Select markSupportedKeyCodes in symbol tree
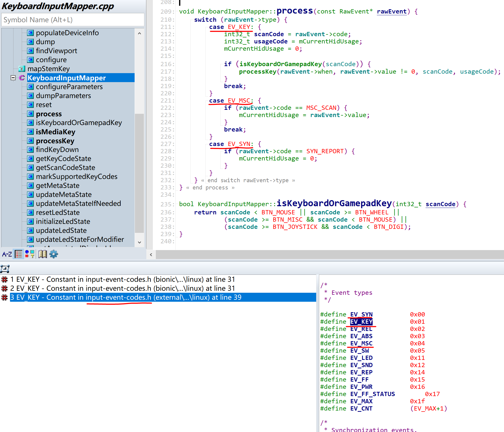This screenshot has height=432, width=504. tap(77, 176)
